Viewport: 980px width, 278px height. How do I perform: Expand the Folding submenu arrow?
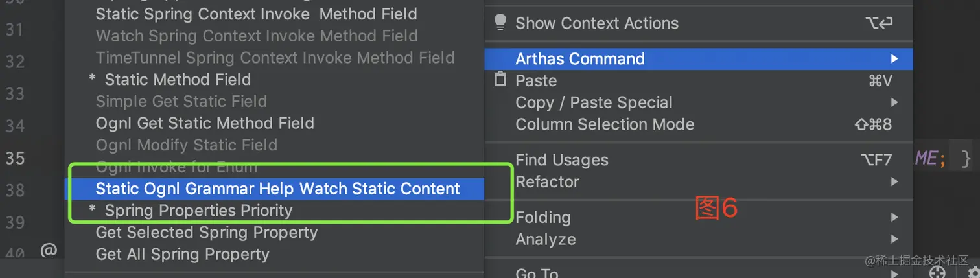point(894,217)
